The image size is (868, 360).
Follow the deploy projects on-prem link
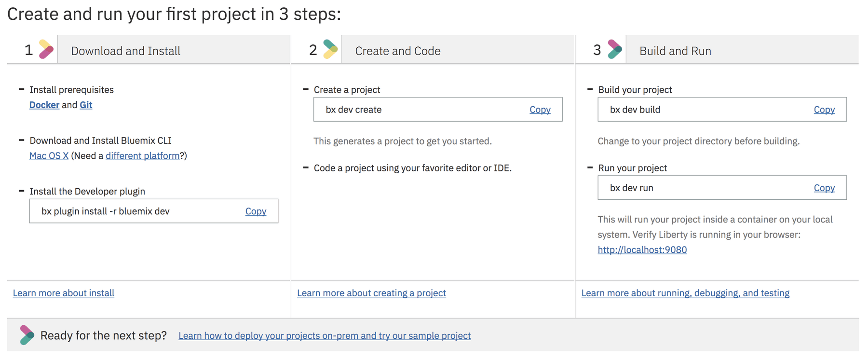[x=325, y=335]
